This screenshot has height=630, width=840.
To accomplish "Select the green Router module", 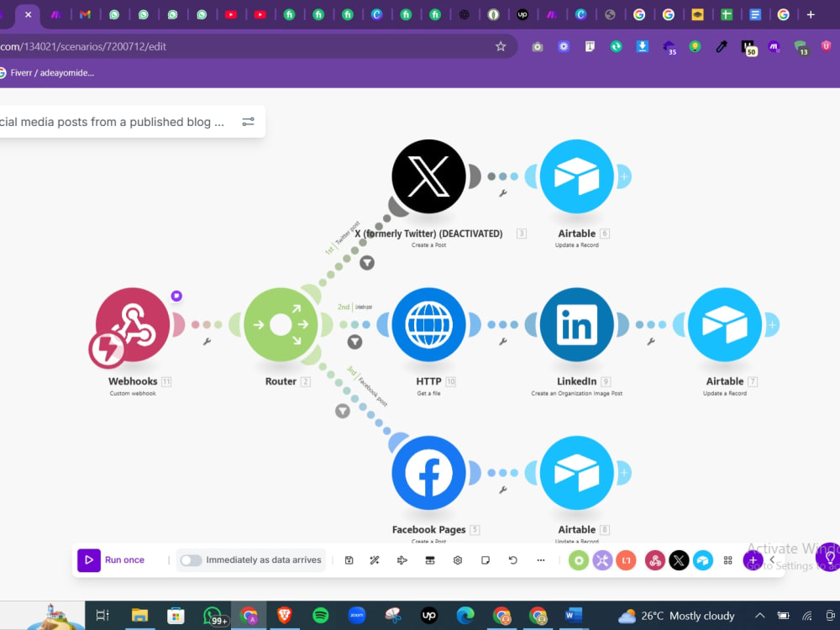I will [281, 324].
